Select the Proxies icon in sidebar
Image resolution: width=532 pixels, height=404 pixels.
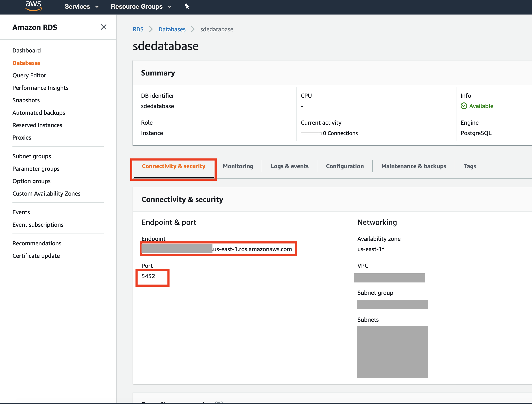[22, 138]
